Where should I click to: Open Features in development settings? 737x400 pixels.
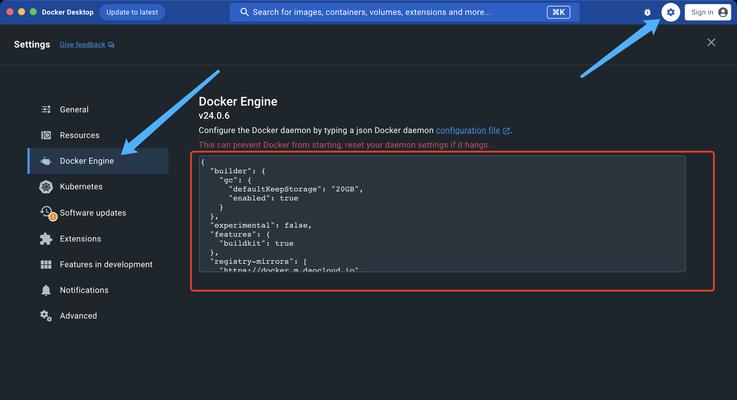(x=98, y=265)
